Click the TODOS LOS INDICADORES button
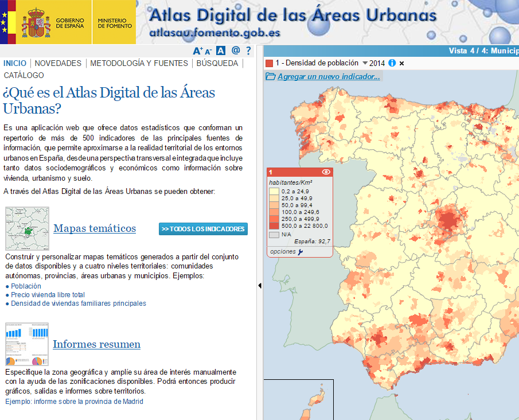This screenshot has height=420, width=519. click(x=203, y=229)
